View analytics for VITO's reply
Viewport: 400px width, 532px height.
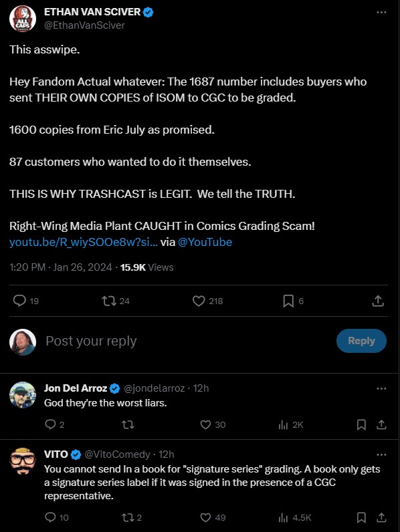283,517
